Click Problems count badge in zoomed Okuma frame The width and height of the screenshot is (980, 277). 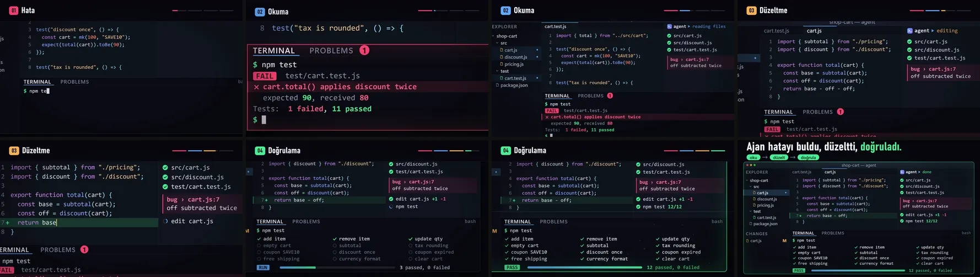pyautogui.click(x=364, y=50)
